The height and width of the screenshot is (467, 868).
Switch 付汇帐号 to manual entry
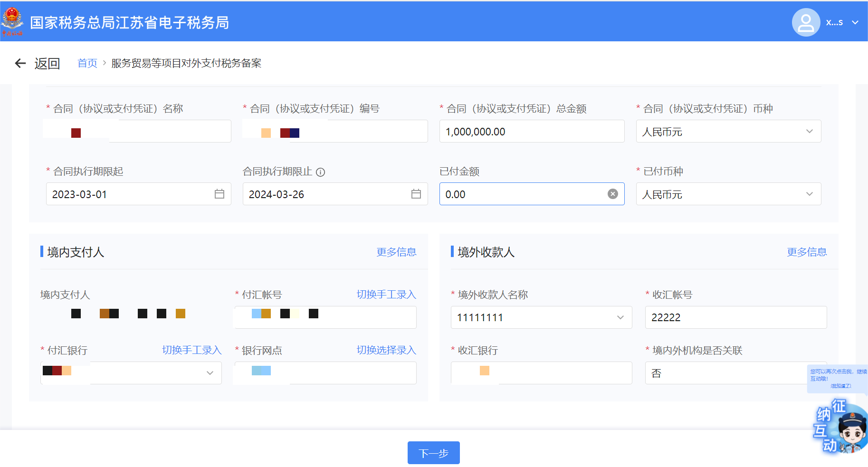(386, 295)
